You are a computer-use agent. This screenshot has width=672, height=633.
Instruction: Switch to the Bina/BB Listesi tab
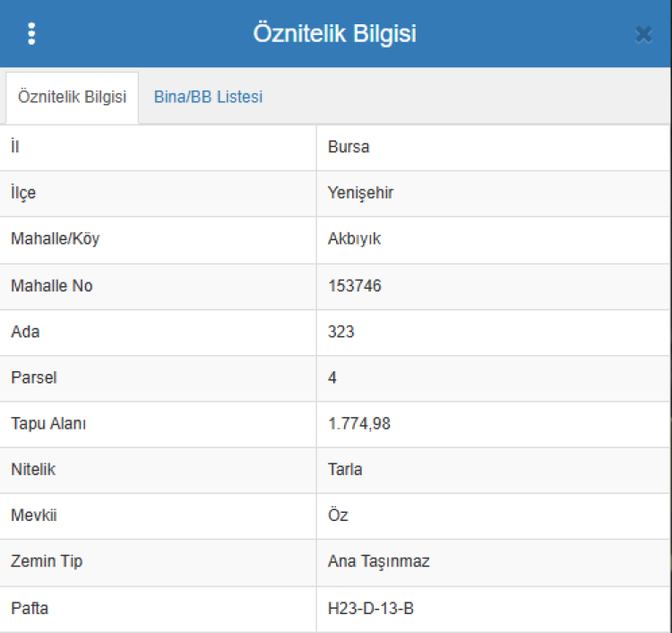tap(208, 98)
